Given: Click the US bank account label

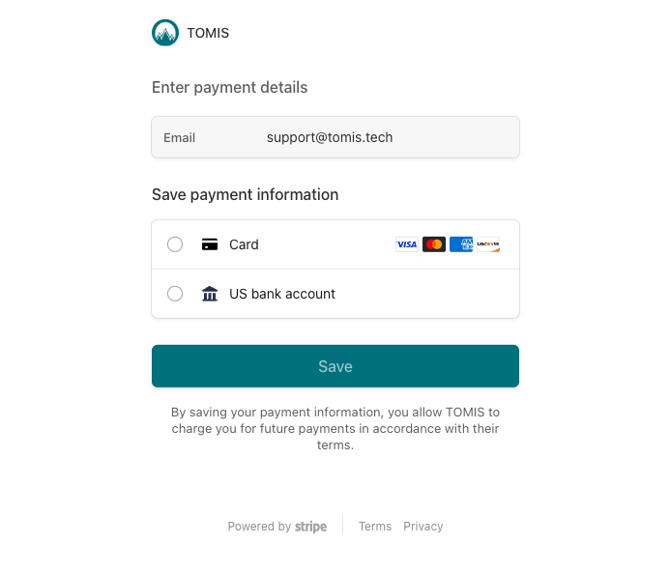Looking at the screenshot, I should pos(282,294).
